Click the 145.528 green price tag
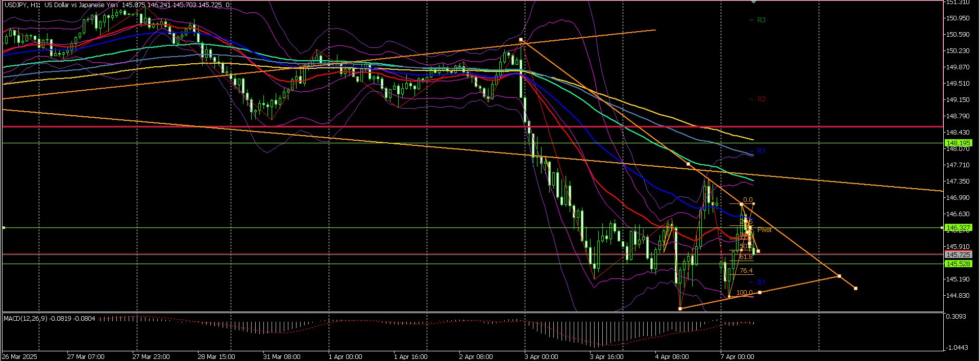 coord(958,264)
